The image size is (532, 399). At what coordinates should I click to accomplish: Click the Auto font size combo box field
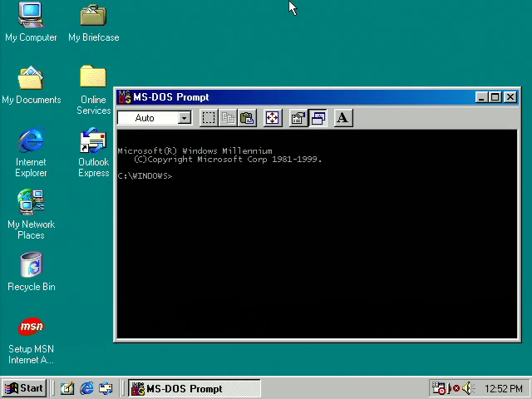155,118
